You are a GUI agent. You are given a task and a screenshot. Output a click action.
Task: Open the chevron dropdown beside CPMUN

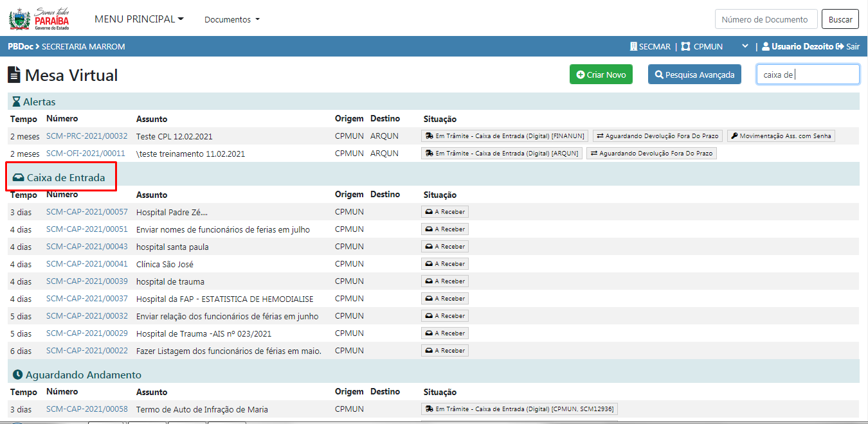[745, 46]
